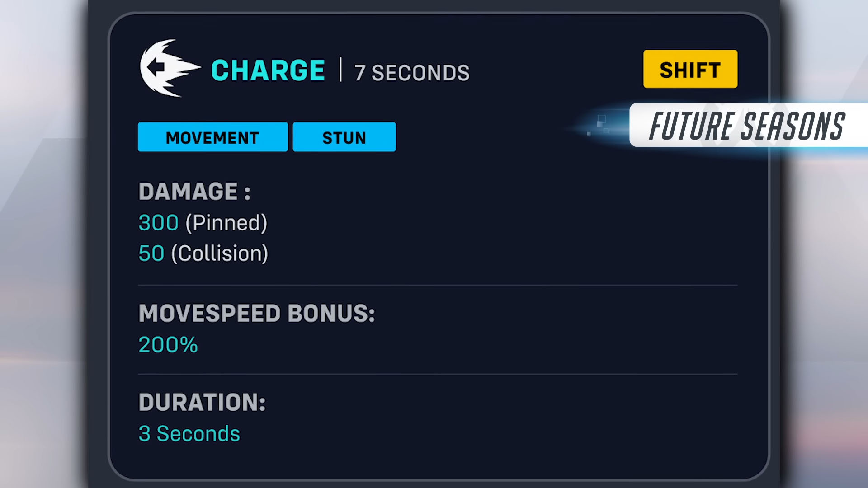Click the 200% movespeed value

coord(168,345)
